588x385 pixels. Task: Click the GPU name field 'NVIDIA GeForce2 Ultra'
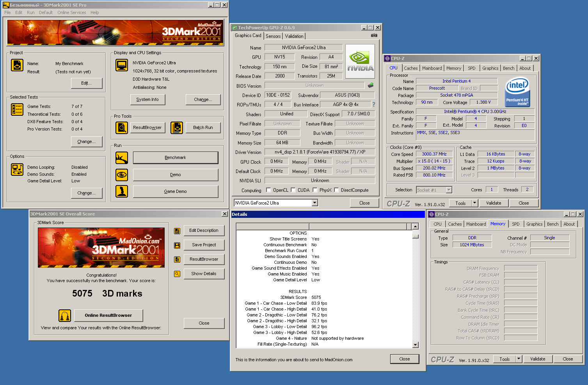pyautogui.click(x=304, y=48)
